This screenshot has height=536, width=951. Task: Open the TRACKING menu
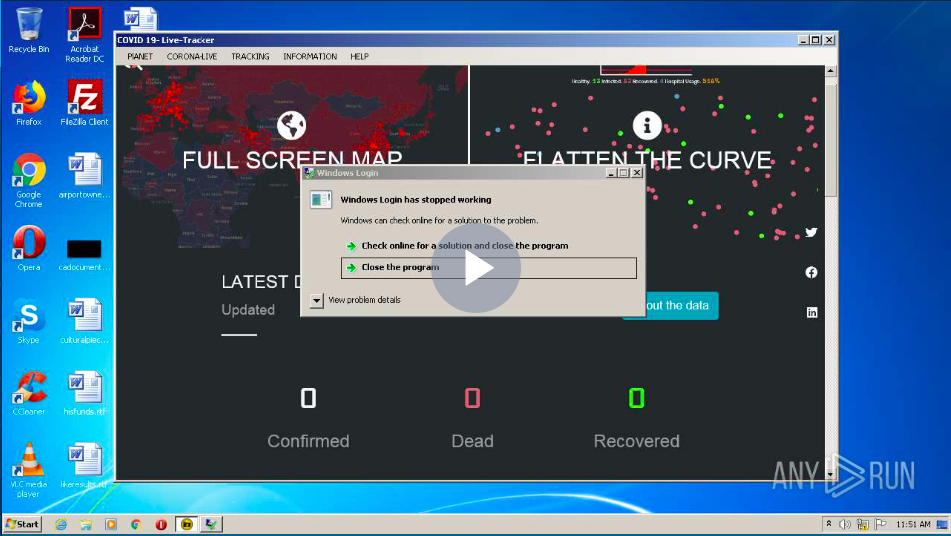tap(250, 56)
